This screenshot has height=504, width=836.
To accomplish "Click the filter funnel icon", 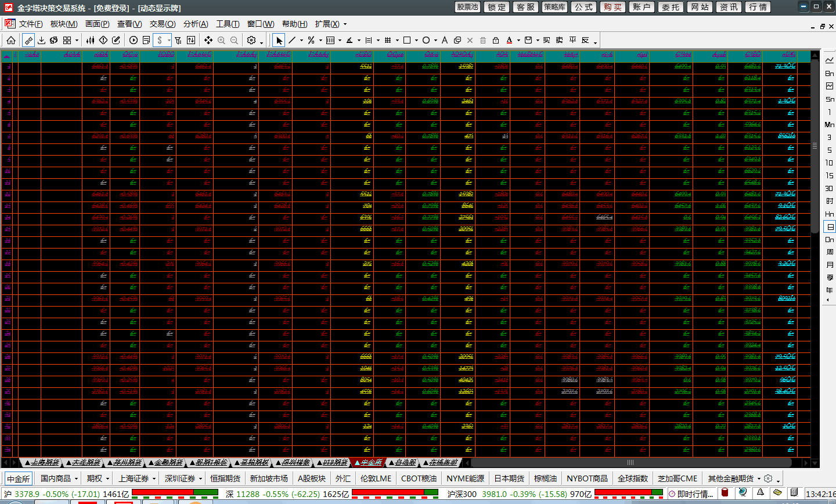I will [x=178, y=40].
